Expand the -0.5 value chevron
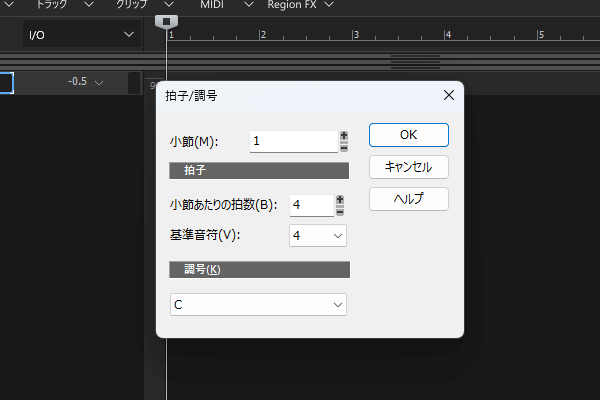The image size is (600, 400). tap(98, 82)
